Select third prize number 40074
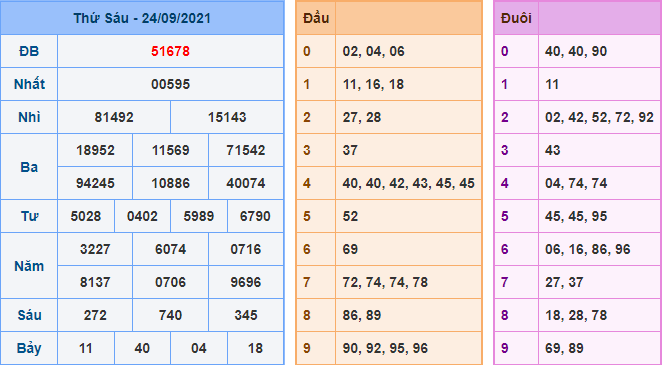The image size is (662, 365). click(246, 183)
